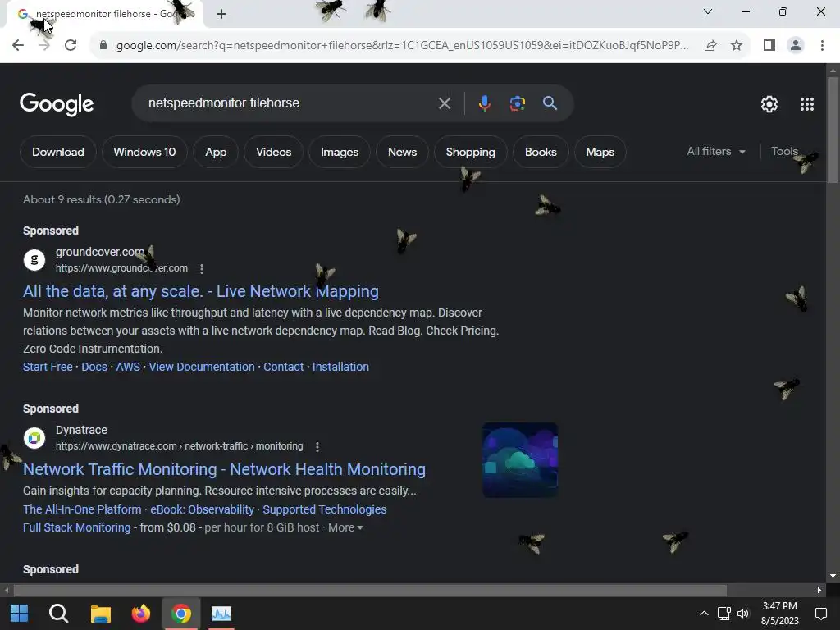Image resolution: width=840 pixels, height=630 pixels.
Task: Go back to the previous page
Action: (18, 46)
